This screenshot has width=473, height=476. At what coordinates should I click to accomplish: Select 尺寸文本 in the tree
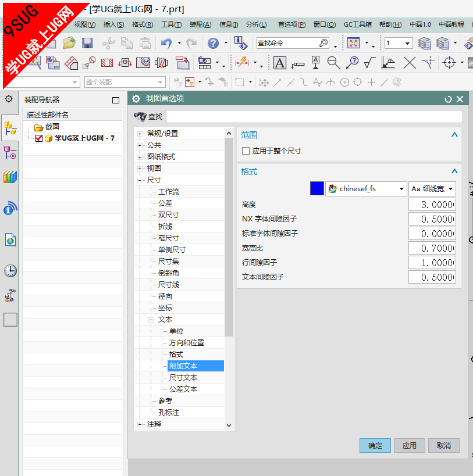pyautogui.click(x=183, y=378)
